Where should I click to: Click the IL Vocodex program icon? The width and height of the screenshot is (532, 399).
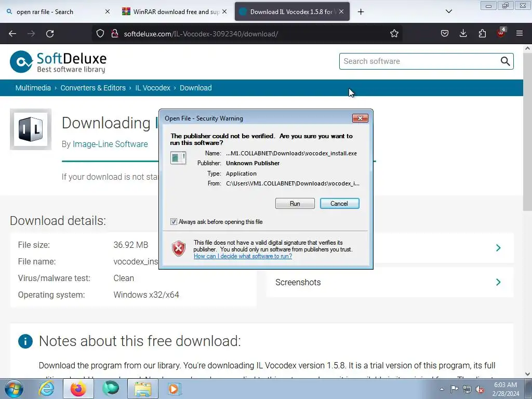[31, 129]
